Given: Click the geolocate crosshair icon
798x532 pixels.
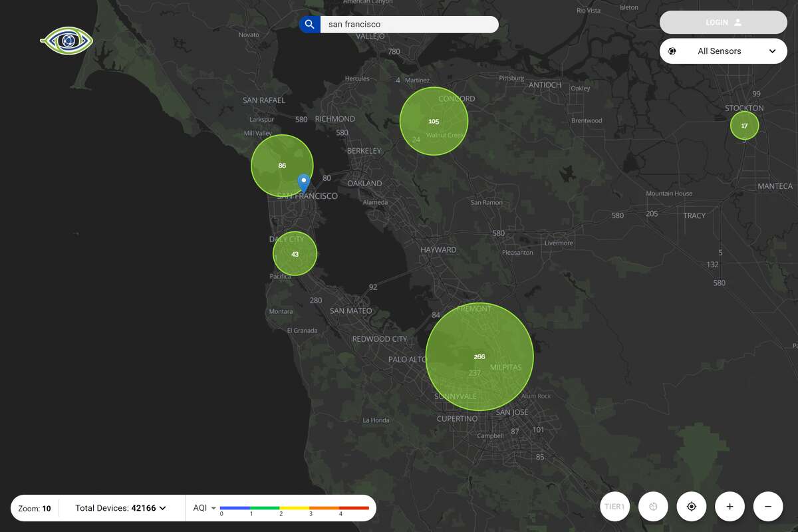Looking at the screenshot, I should tap(692, 506).
